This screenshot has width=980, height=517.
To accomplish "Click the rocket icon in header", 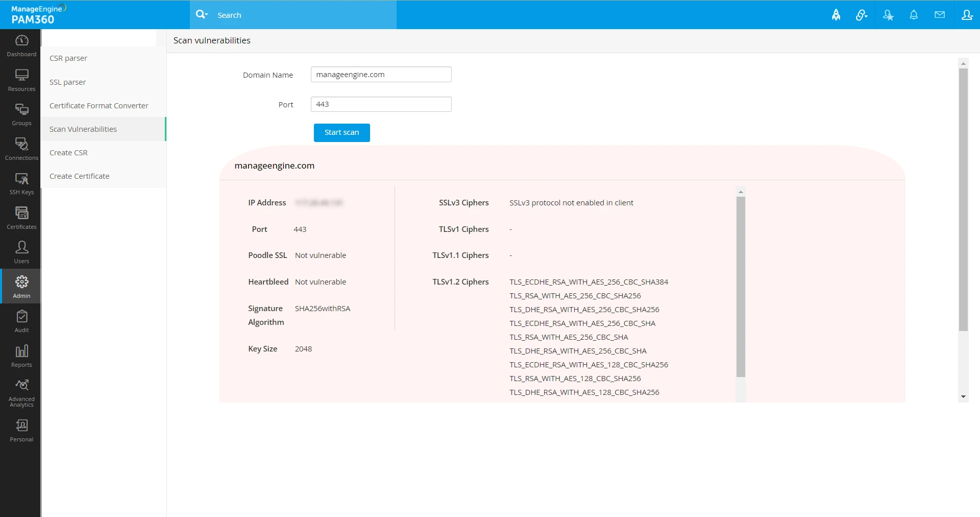I will click(x=836, y=15).
